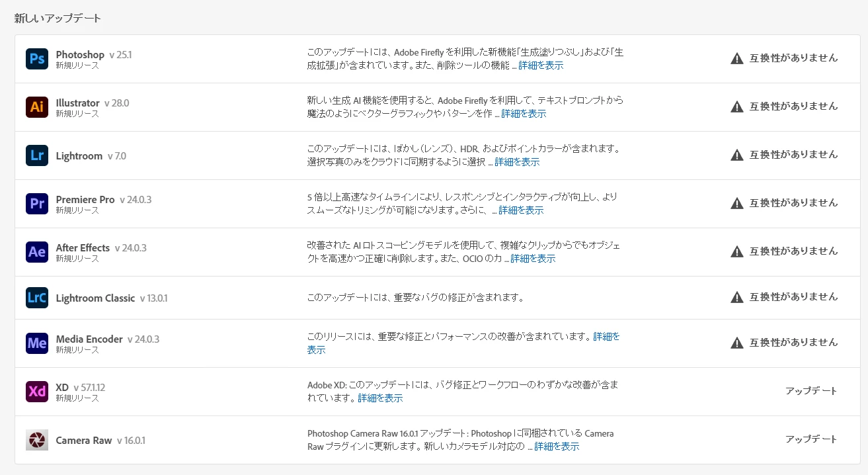This screenshot has height=475, width=868.
Task: Click 互換性がありません text in After Effects row
Action: coord(793,251)
